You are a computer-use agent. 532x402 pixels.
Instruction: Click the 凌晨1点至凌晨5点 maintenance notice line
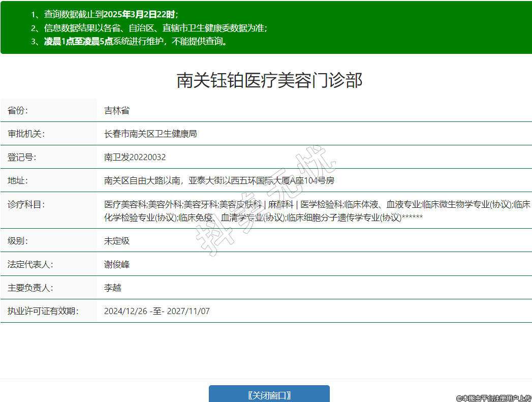click(135, 42)
